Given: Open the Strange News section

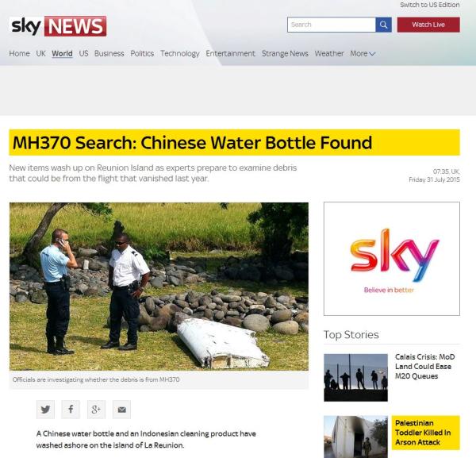Looking at the screenshot, I should 285,53.
